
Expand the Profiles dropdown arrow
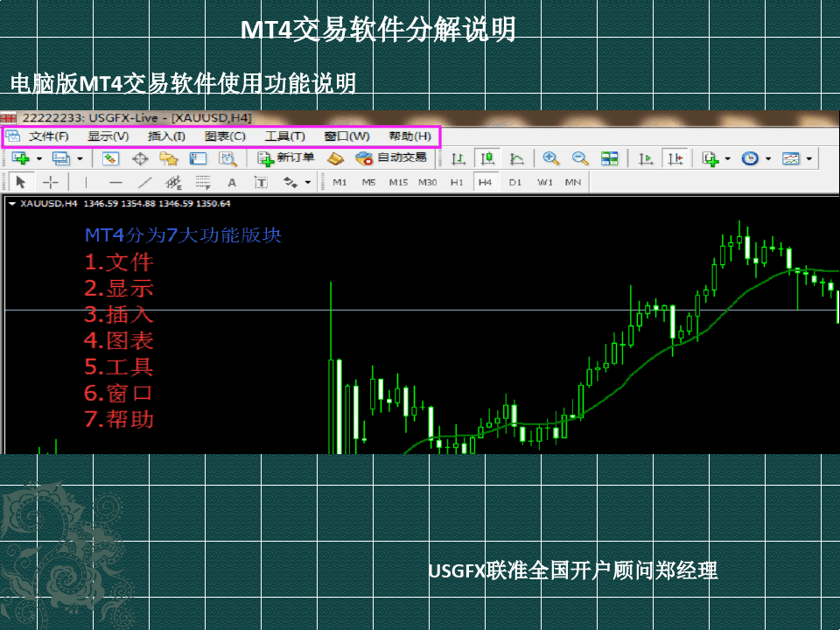80,159
